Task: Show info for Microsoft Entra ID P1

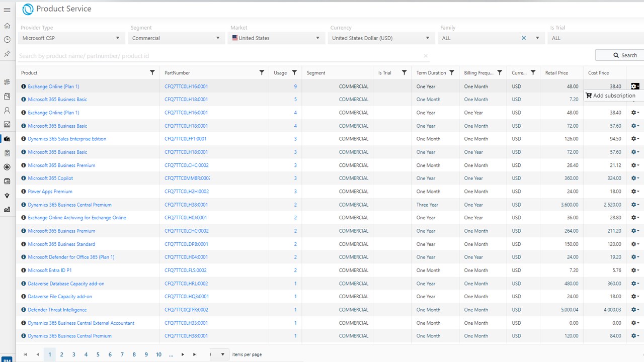Action: click(24, 270)
